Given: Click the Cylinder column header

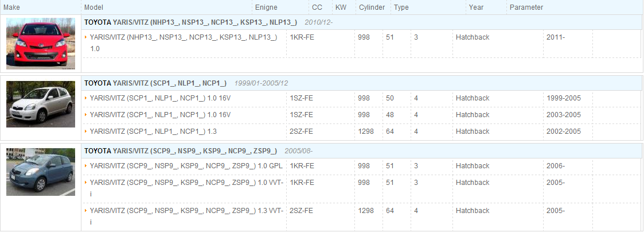Looking at the screenshot, I should pyautogui.click(x=372, y=7).
